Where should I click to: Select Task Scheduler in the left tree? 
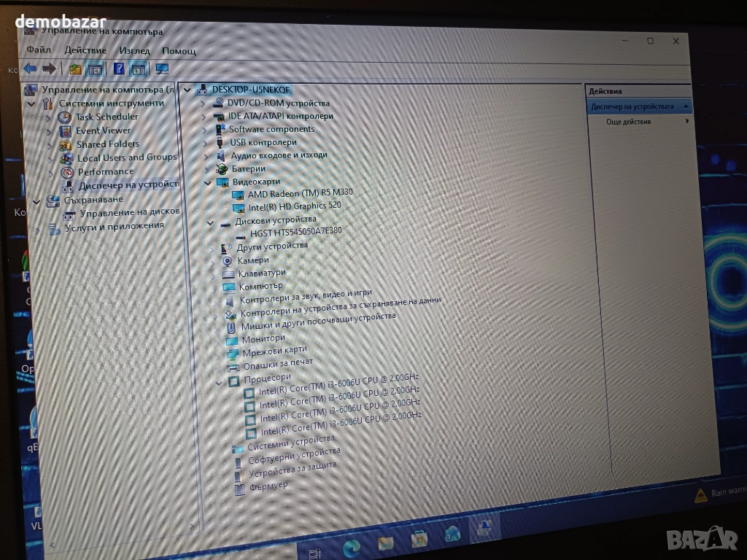point(107,117)
